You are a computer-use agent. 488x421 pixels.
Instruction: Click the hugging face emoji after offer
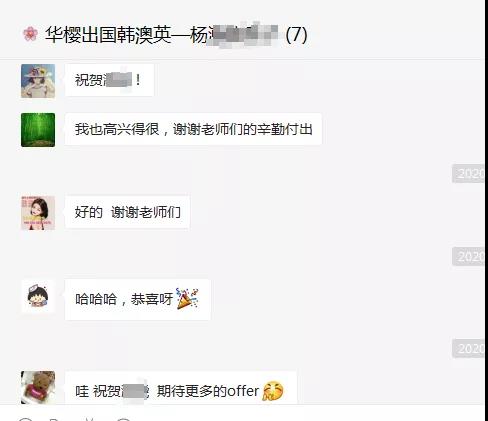(x=273, y=391)
